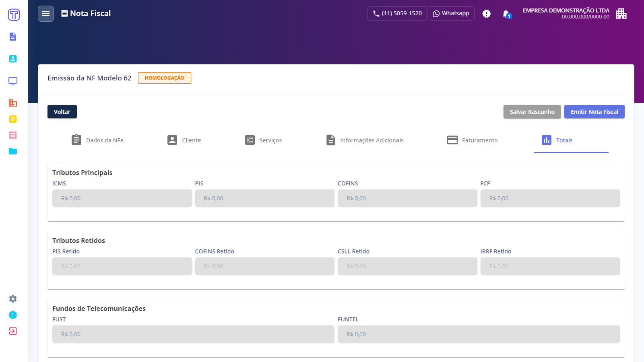Viewport: 644px width, 362px height.
Task: Click the FUNTEL value field
Action: tap(479, 334)
